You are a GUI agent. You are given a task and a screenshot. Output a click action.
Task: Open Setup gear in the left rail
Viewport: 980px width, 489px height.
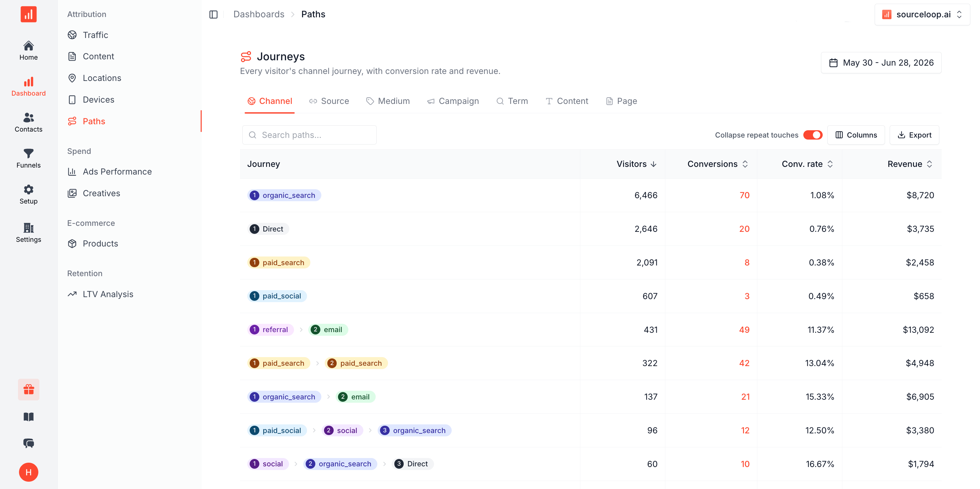click(29, 195)
